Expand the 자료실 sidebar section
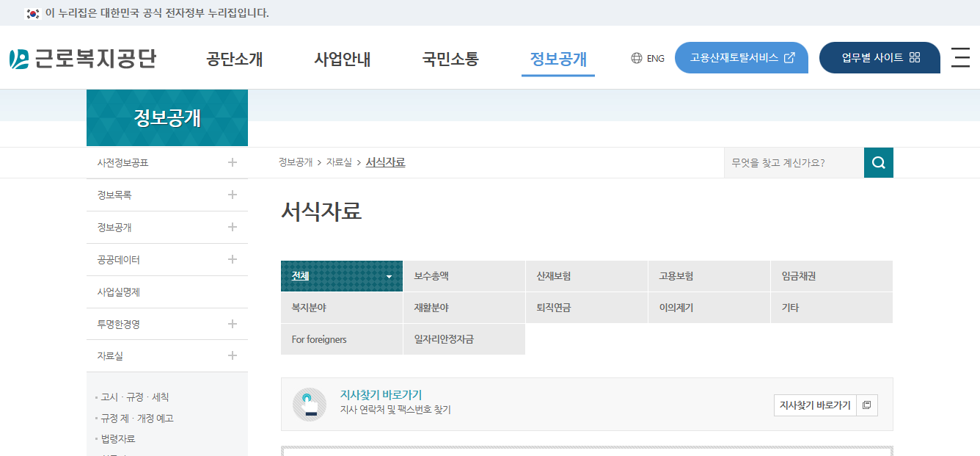Screen dimensions: 980x456 tap(233, 356)
